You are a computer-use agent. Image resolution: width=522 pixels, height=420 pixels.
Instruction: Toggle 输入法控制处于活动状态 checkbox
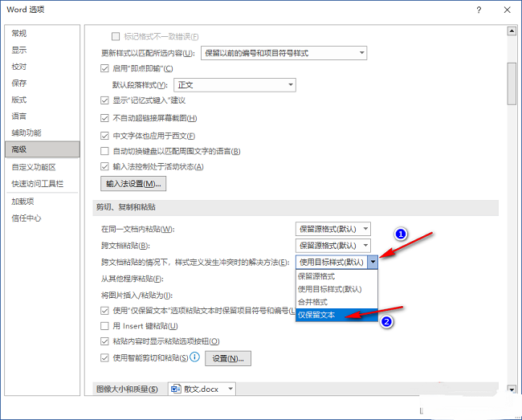click(x=104, y=166)
